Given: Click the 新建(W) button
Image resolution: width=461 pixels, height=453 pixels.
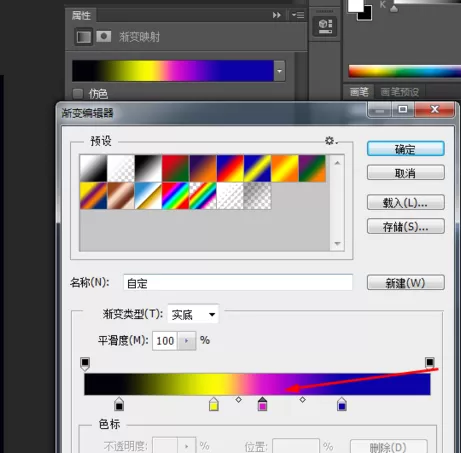Looking at the screenshot, I should [x=406, y=282].
